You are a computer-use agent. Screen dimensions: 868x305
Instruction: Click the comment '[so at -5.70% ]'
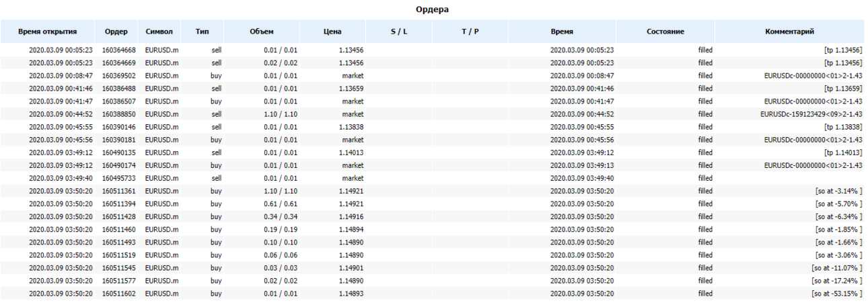coord(838,204)
